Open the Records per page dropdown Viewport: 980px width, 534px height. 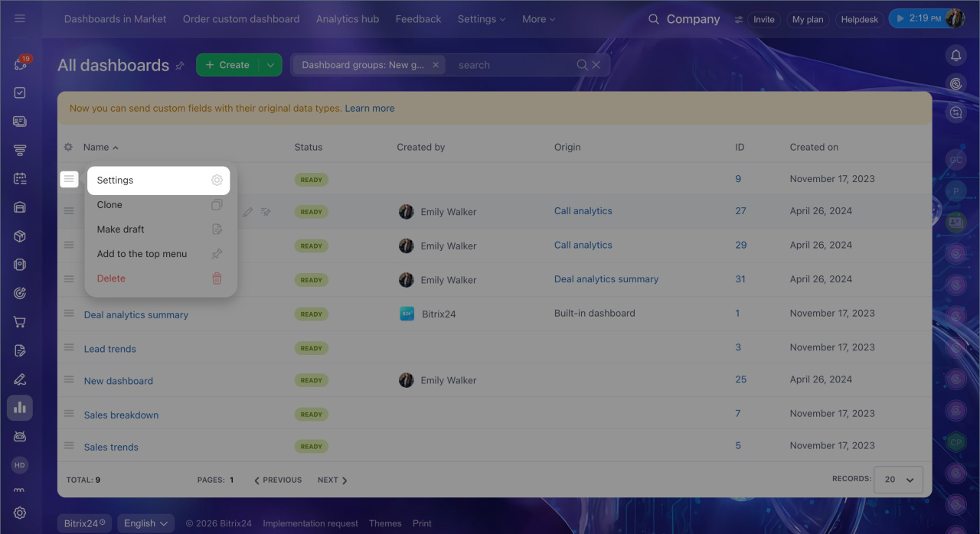(x=898, y=480)
